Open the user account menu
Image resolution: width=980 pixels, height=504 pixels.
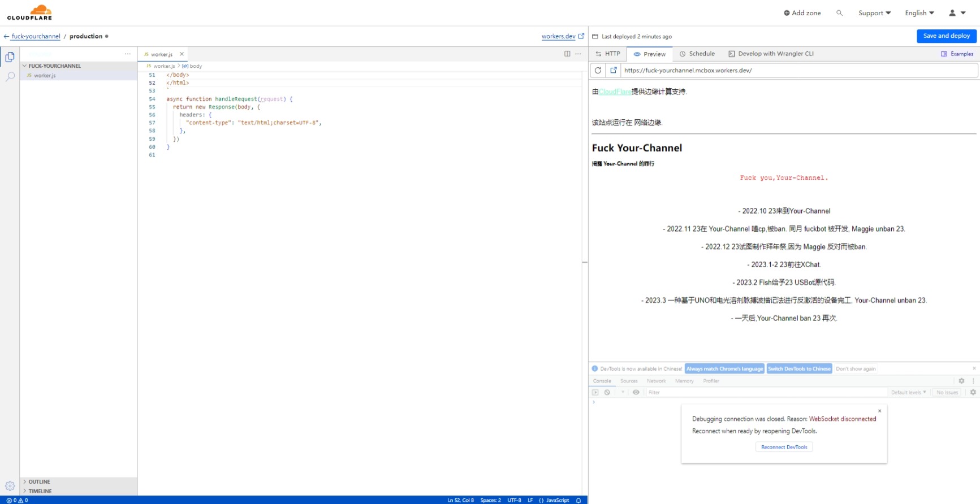(x=957, y=13)
